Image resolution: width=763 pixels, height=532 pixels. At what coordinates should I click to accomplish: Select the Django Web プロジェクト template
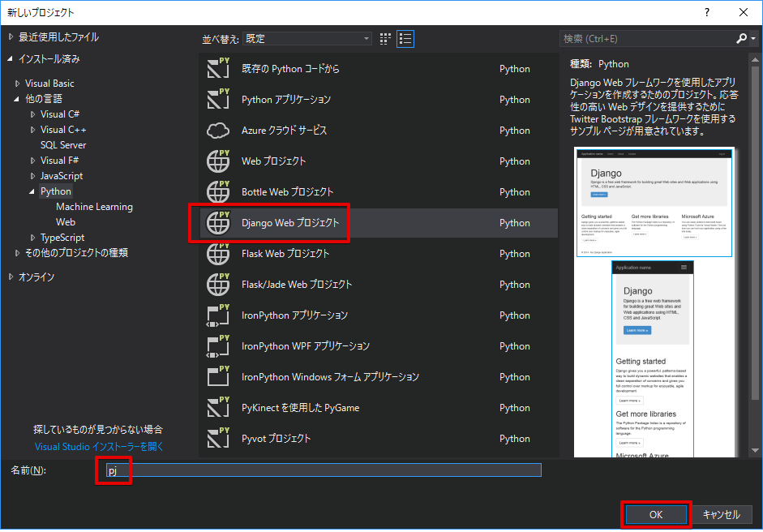point(378,223)
